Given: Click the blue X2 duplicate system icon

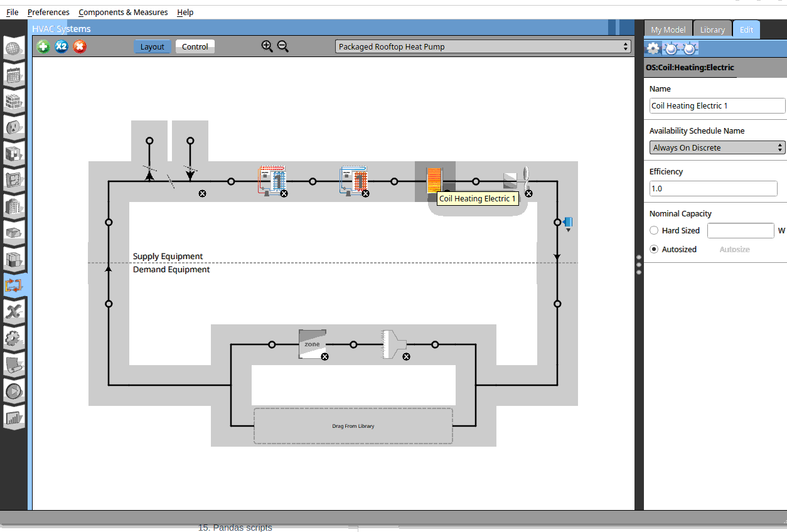Looking at the screenshot, I should coord(61,46).
